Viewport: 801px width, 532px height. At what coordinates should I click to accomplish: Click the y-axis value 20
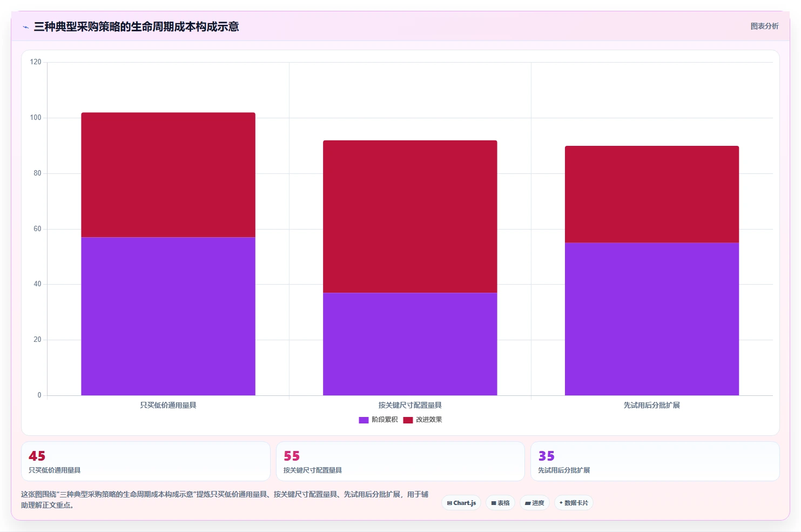(x=37, y=340)
